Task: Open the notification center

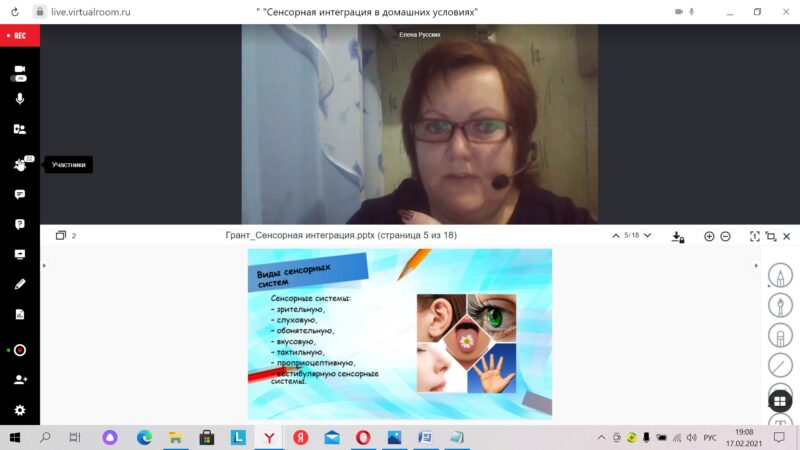Action: tap(779, 437)
